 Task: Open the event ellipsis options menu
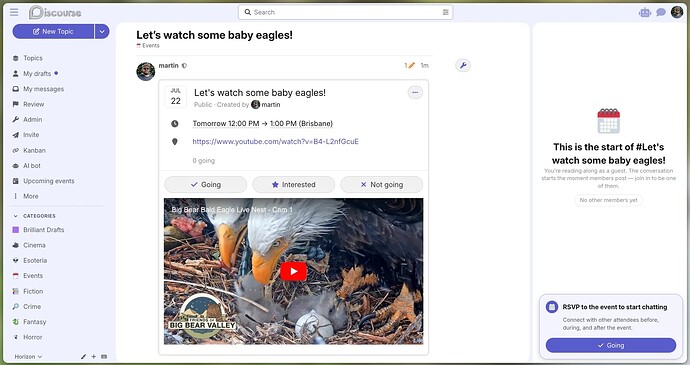click(415, 92)
